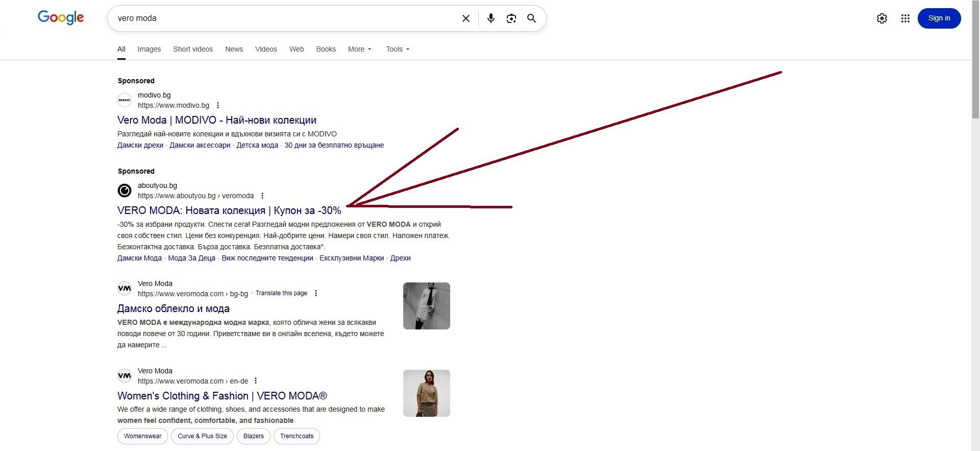This screenshot has width=980, height=451.
Task: Clear the search box text
Action: click(x=465, y=18)
